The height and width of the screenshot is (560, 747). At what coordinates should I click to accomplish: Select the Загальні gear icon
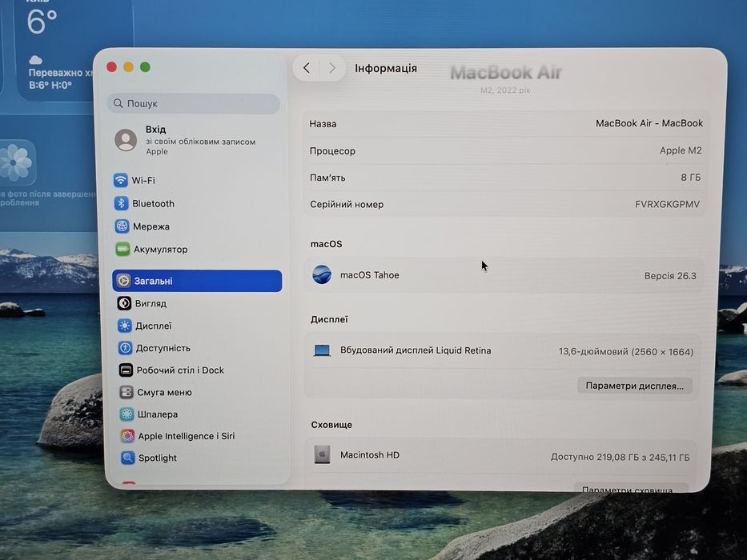click(123, 281)
